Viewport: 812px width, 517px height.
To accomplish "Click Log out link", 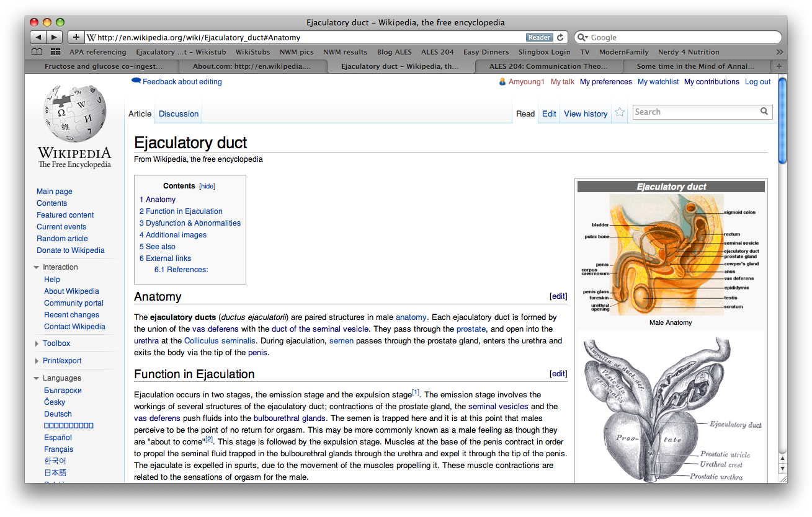I will pyautogui.click(x=758, y=82).
